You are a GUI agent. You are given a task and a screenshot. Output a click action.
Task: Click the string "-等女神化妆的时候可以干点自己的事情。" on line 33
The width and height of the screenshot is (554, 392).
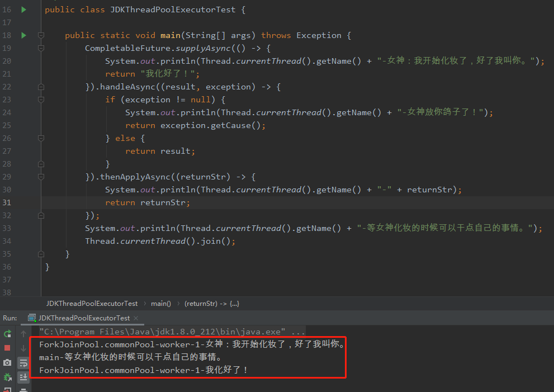coord(444,228)
